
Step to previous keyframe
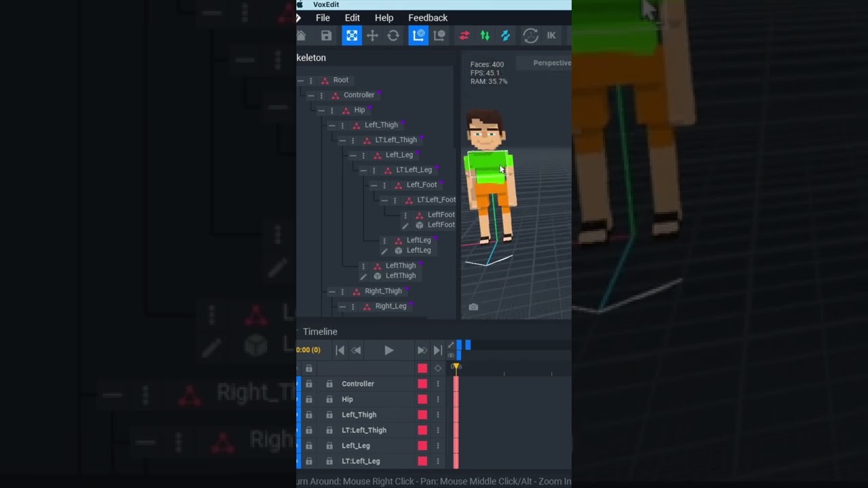[356, 350]
